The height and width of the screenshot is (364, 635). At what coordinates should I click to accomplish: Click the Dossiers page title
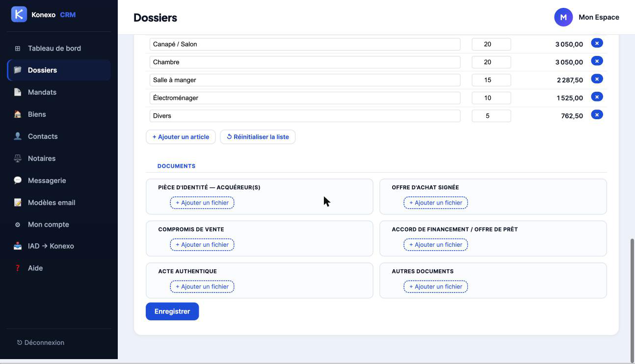[155, 18]
